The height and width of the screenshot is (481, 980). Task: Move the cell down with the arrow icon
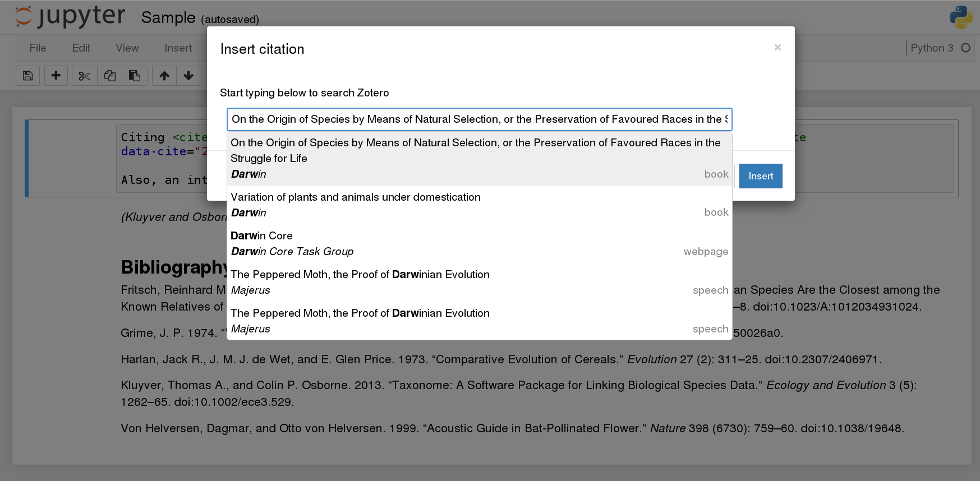(188, 76)
